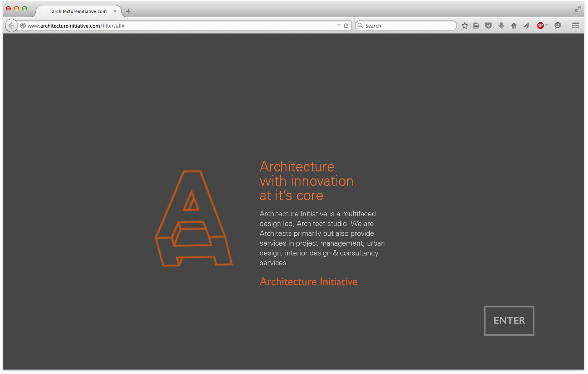Open the bookmarks list icon
588x374 pixels.
[x=476, y=26]
